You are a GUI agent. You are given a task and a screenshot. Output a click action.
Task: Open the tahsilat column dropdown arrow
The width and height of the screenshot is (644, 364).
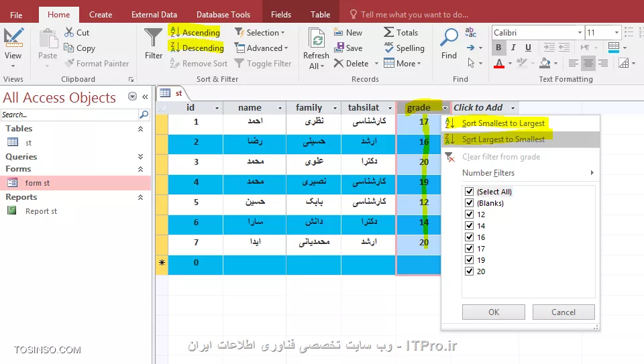click(x=390, y=108)
